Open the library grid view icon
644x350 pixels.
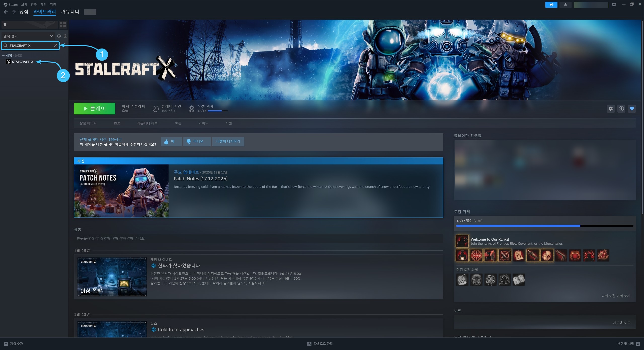[63, 24]
